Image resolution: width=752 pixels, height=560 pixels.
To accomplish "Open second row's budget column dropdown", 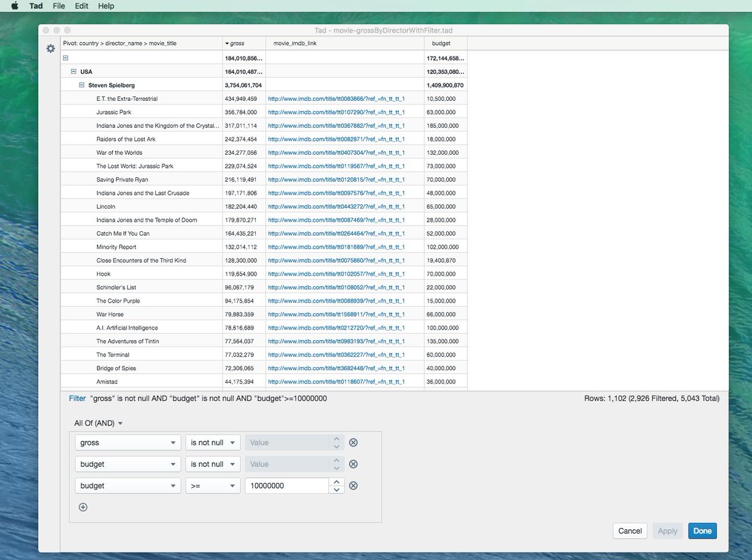I will [x=128, y=464].
